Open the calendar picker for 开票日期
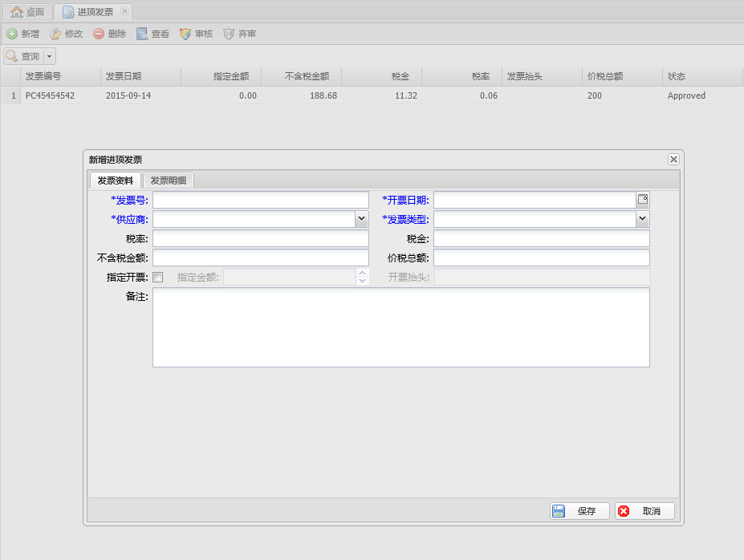Viewport: 744px width, 560px height. click(x=643, y=200)
